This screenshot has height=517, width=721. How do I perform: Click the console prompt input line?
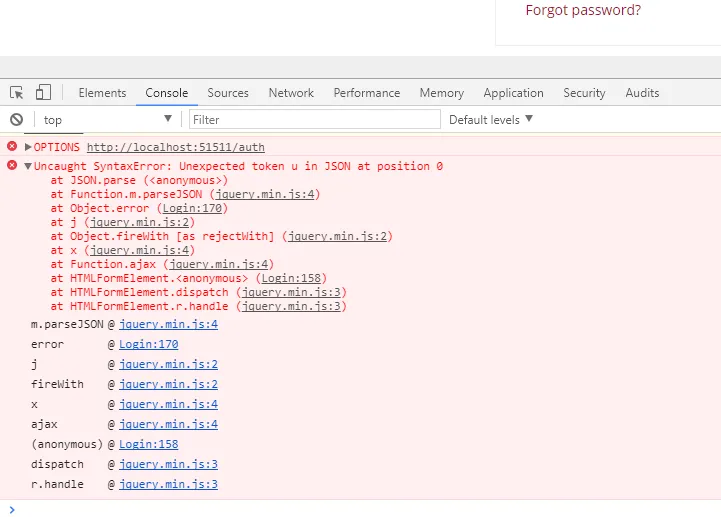[x=360, y=509]
